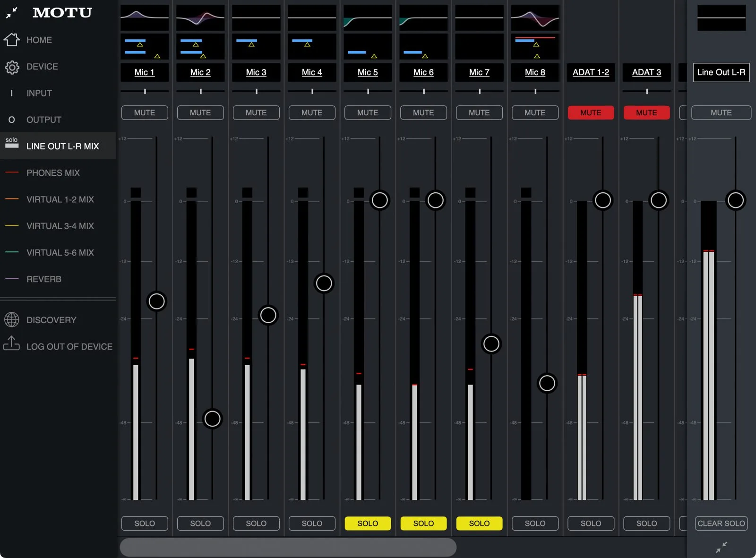Click the Mic 1 channel name
756x558 pixels.
click(145, 72)
